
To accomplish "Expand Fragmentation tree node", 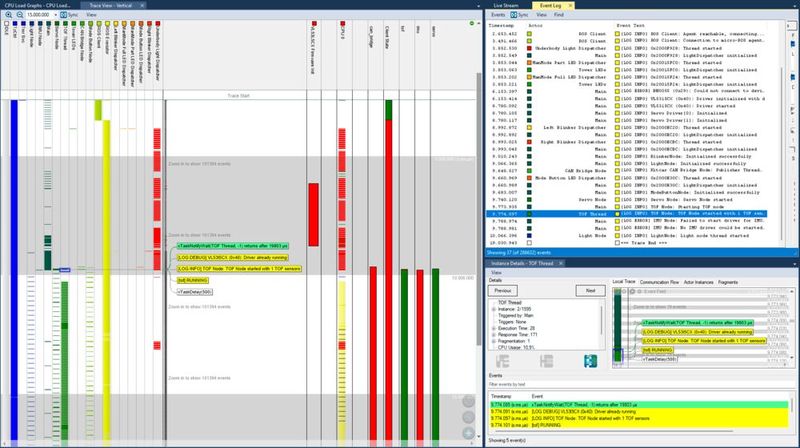I will 493,341.
